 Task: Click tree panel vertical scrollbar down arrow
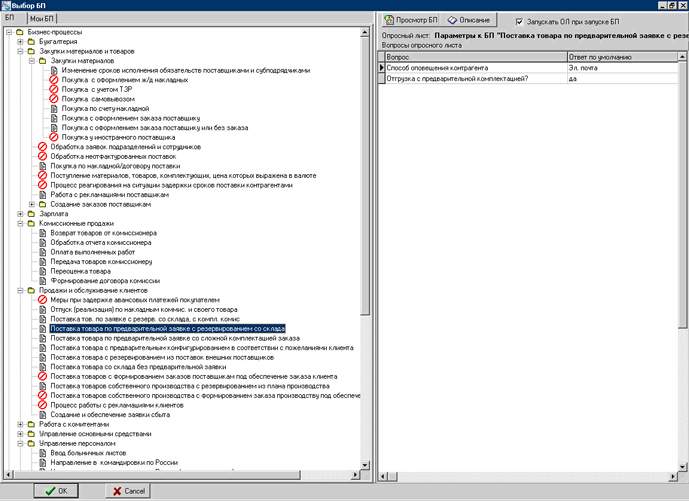coord(365,465)
